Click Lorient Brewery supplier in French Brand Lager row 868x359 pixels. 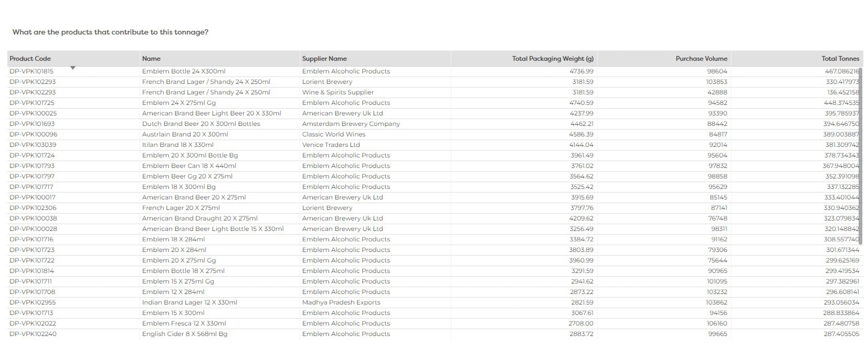pos(327,82)
